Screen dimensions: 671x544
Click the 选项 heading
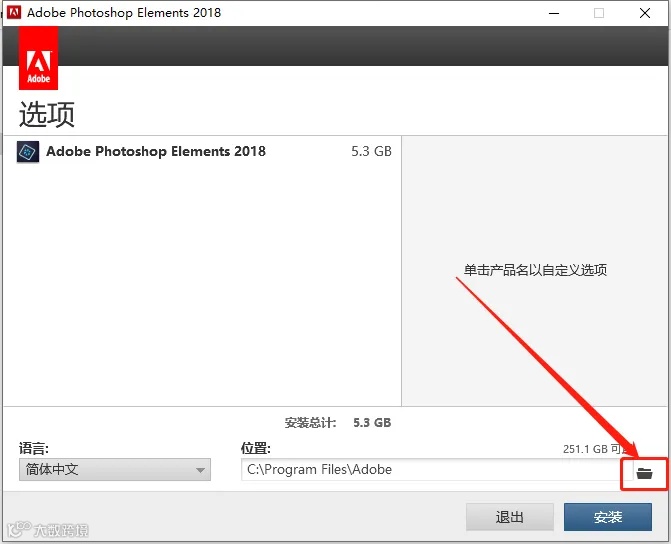[47, 114]
